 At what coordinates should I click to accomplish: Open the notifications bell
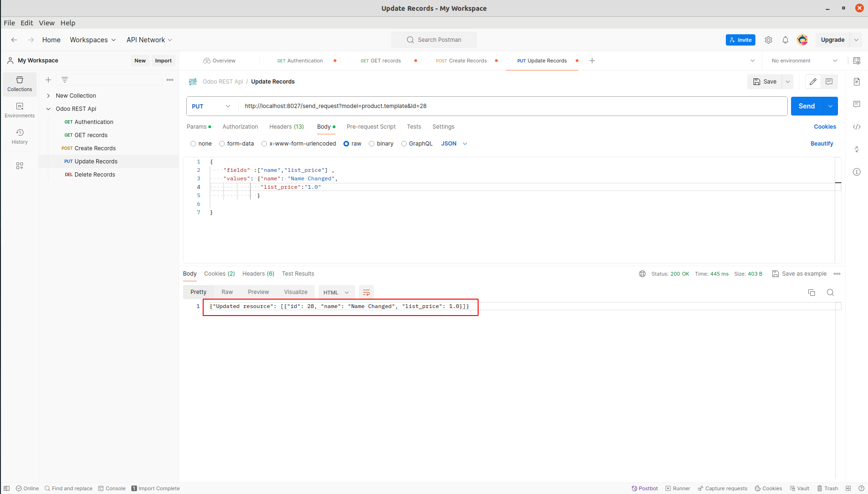pos(785,40)
